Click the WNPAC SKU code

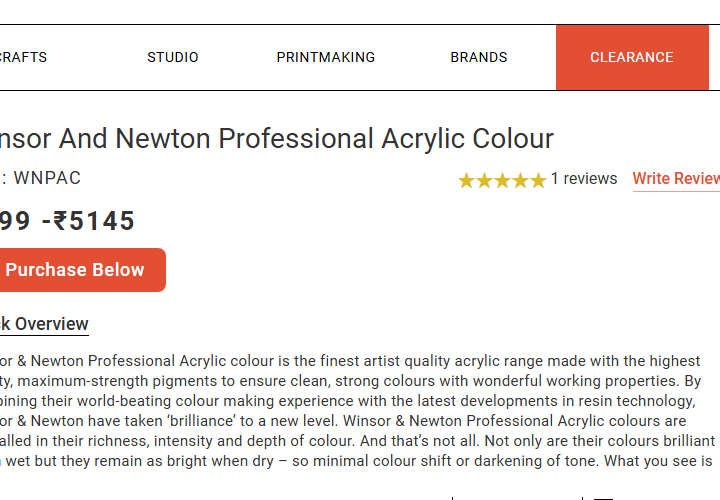[x=47, y=178]
